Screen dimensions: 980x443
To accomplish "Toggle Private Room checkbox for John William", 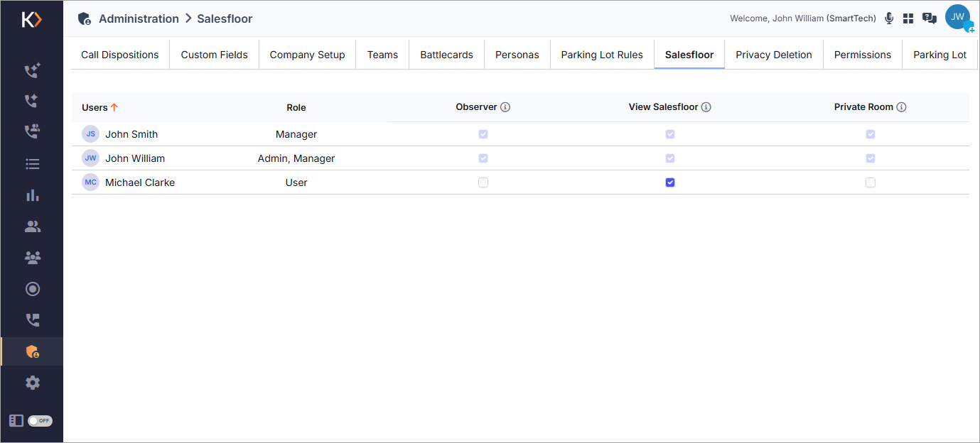I will click(871, 158).
